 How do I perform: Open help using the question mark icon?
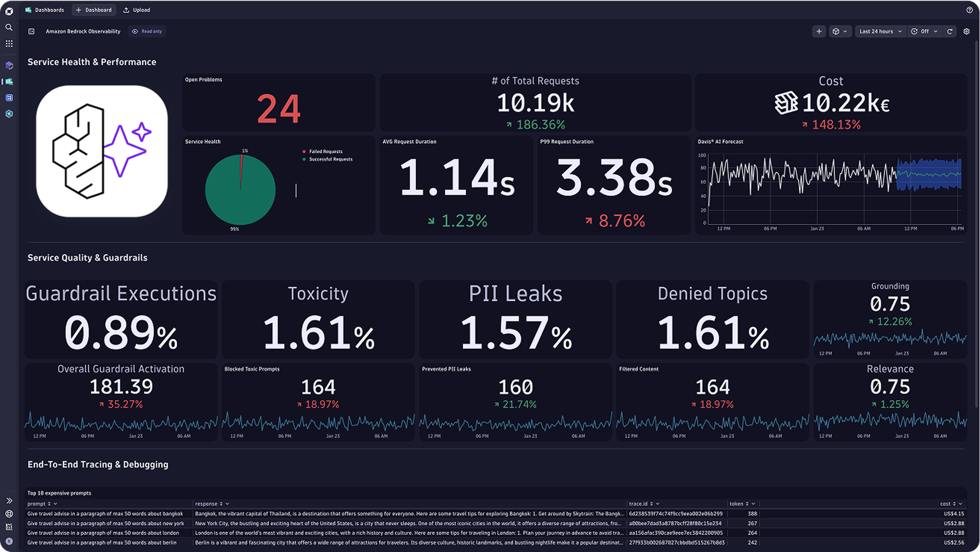tap(970, 10)
